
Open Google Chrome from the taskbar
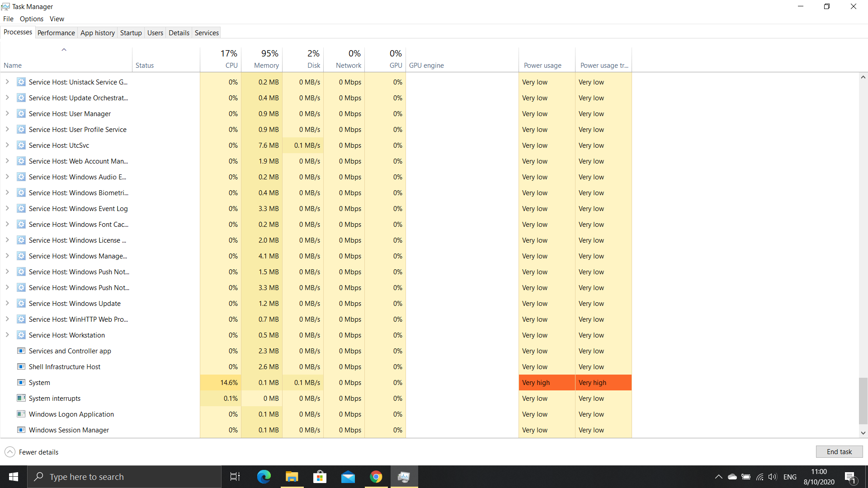376,477
